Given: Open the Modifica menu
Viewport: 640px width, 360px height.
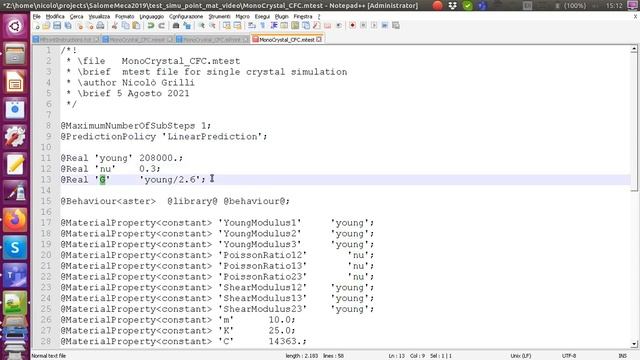Looking at the screenshot, I should pyautogui.click(x=55, y=16).
